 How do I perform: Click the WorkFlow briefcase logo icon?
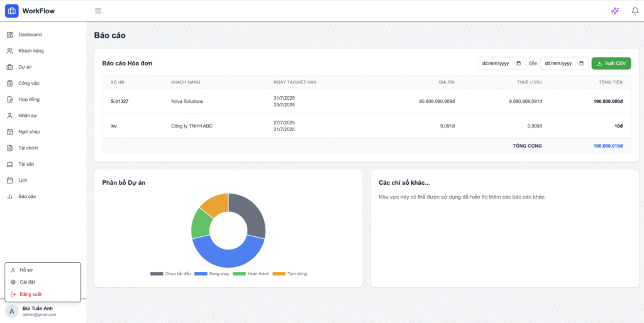click(11, 11)
